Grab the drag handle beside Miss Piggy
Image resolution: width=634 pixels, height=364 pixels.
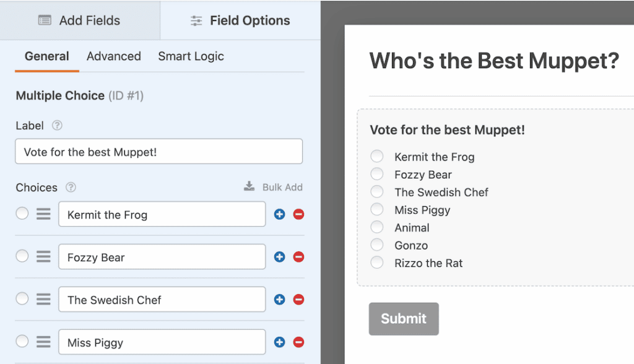click(x=43, y=342)
